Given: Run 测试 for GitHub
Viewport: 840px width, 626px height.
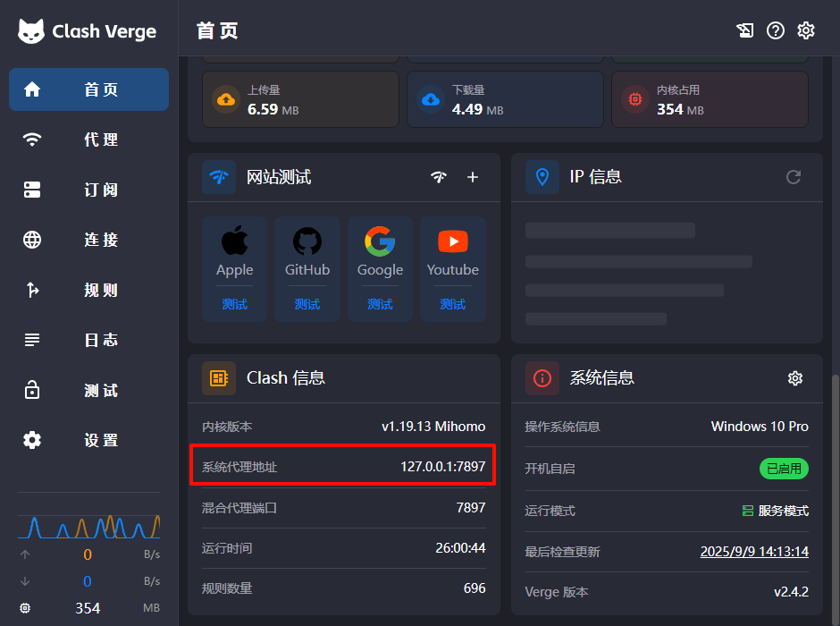Looking at the screenshot, I should tap(307, 304).
